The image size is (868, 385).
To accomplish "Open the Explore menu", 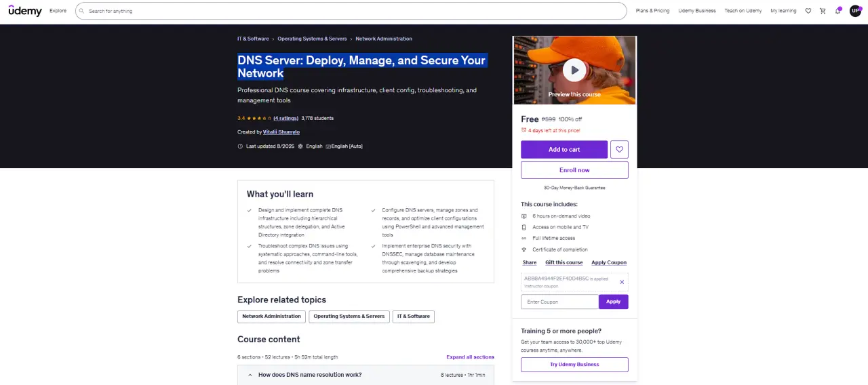I will (58, 11).
